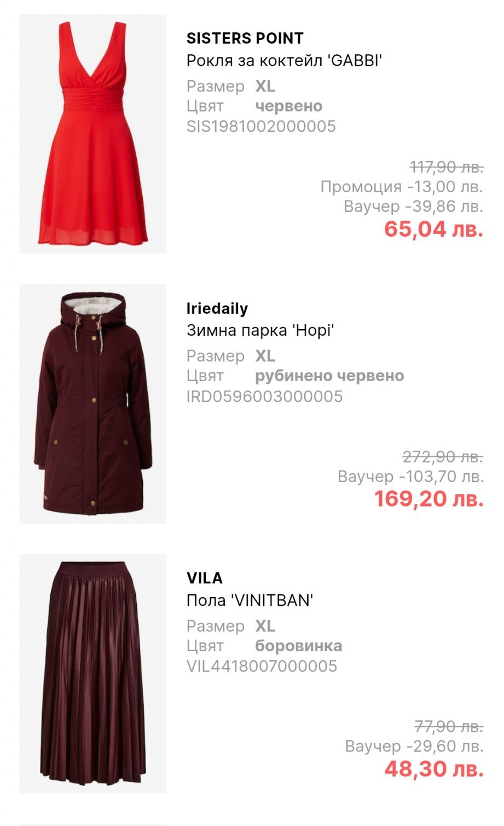Open the pleated VINITBAN skirt image
Screen dimensions: 504x826
point(93,674)
